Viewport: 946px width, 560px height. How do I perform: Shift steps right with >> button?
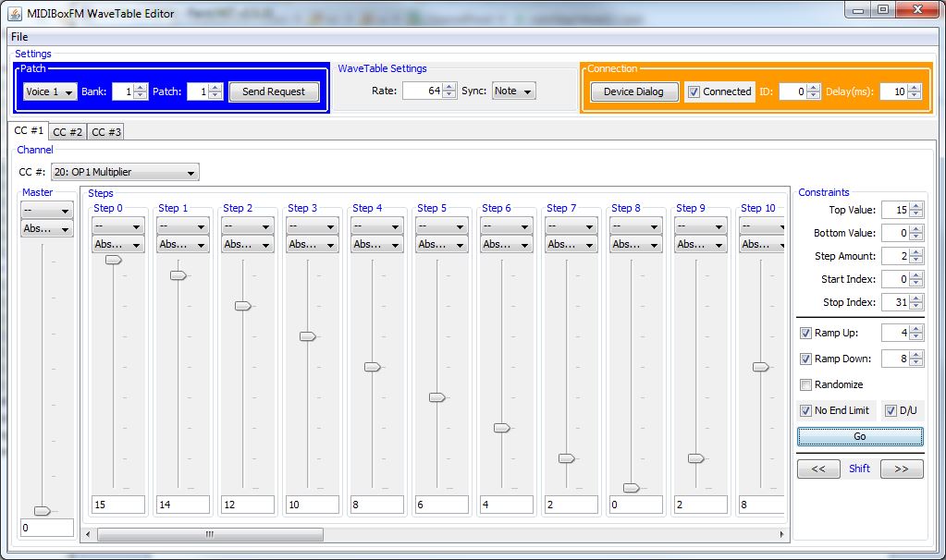coord(902,469)
